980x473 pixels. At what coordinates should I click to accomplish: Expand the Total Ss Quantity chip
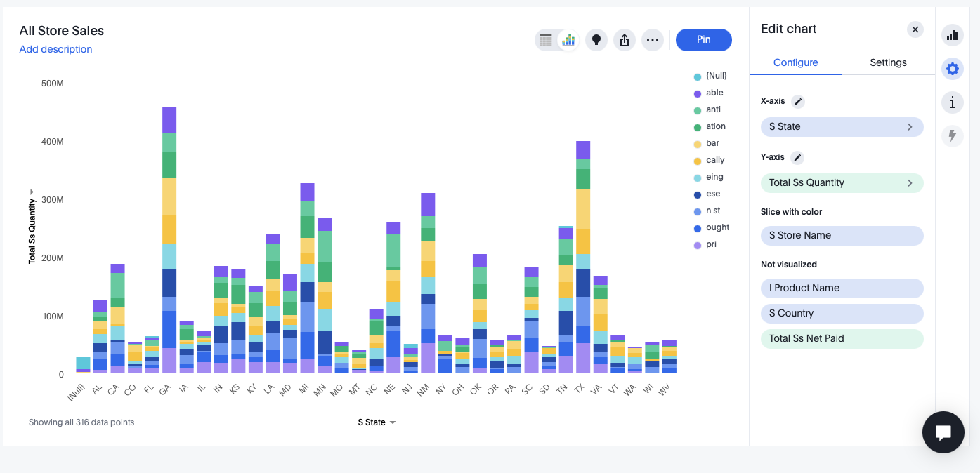pos(910,183)
